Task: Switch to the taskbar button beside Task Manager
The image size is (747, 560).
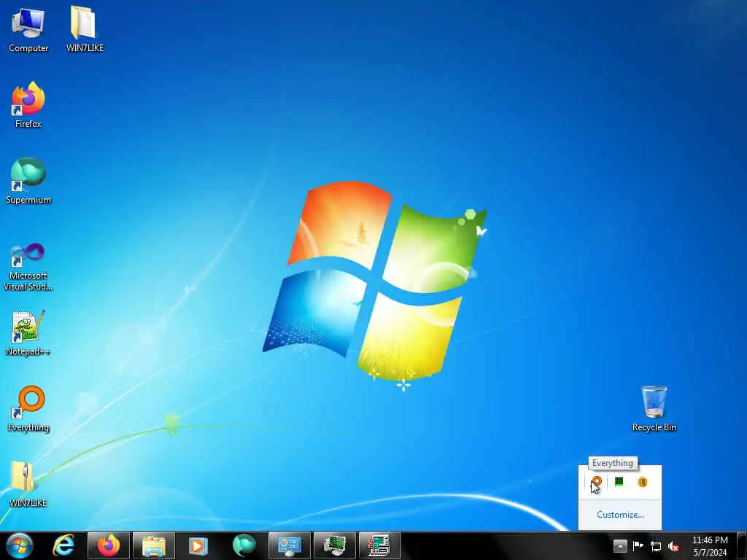Action: click(379, 545)
